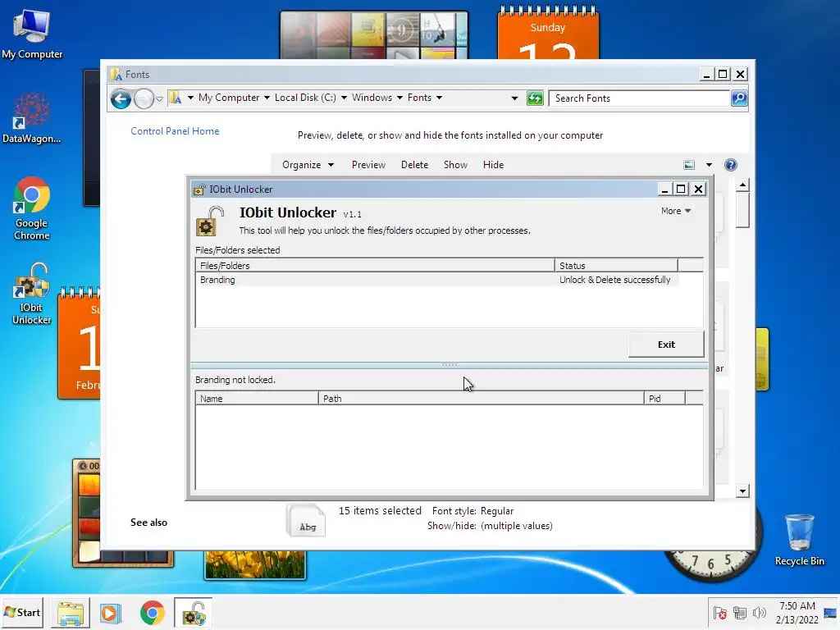
Task: Launch Google Chrome from desktop icon
Action: click(x=32, y=208)
